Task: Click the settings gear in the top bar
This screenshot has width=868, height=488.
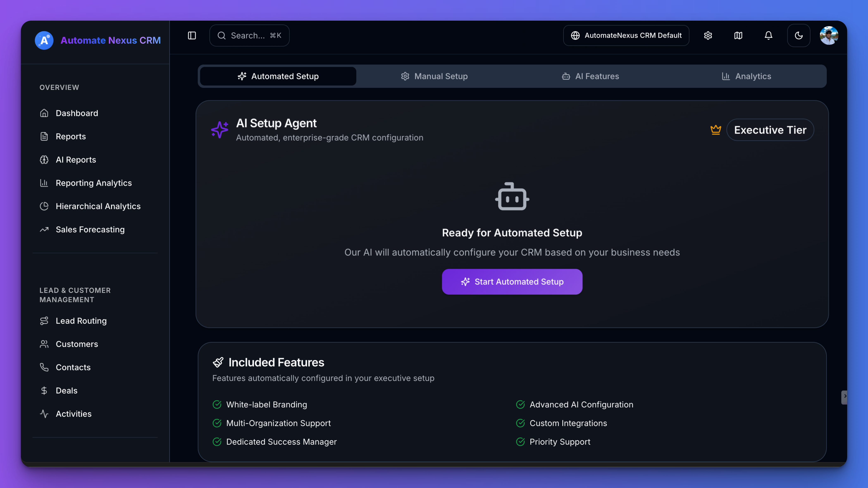Action: point(708,35)
